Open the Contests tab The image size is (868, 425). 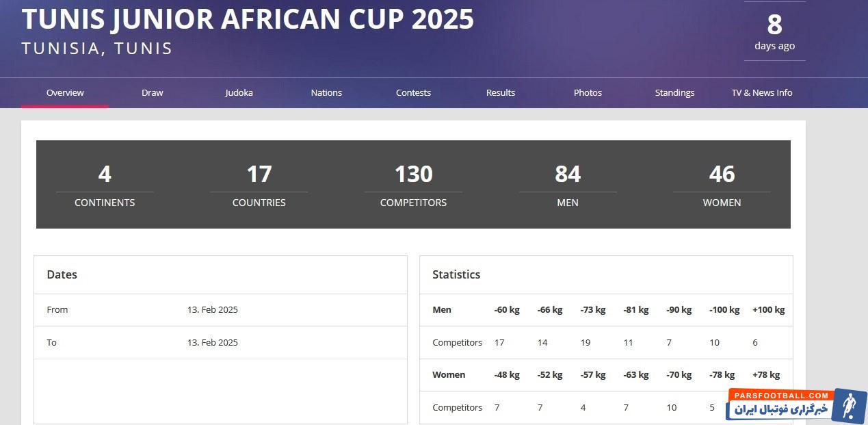click(413, 92)
